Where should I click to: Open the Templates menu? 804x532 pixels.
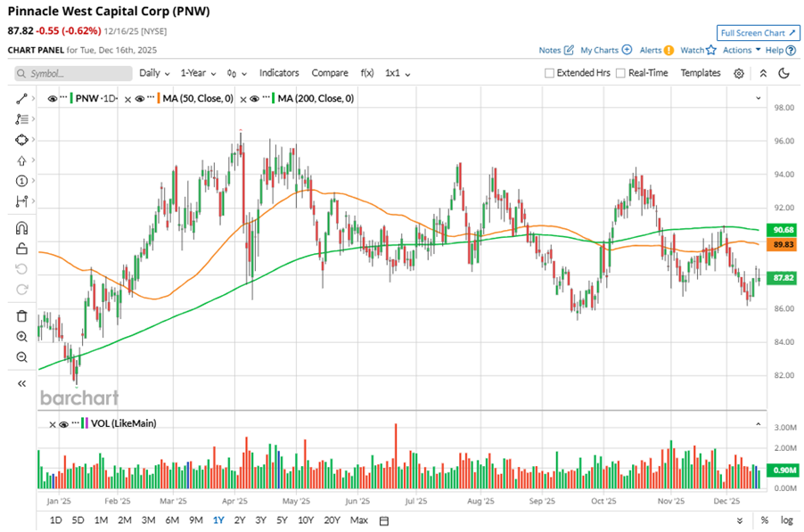701,73
